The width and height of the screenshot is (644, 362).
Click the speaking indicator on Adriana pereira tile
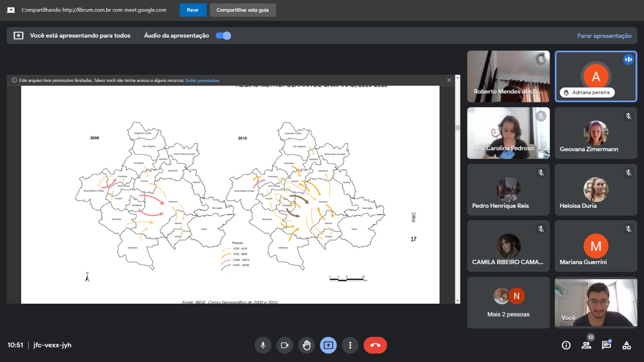pyautogui.click(x=628, y=59)
